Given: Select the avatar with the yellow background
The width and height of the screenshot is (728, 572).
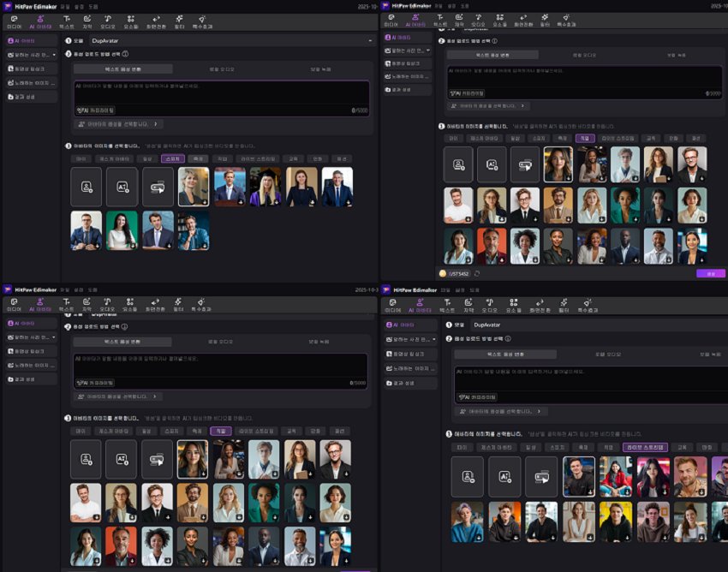Looking at the screenshot, I should pyautogui.click(x=615, y=521).
